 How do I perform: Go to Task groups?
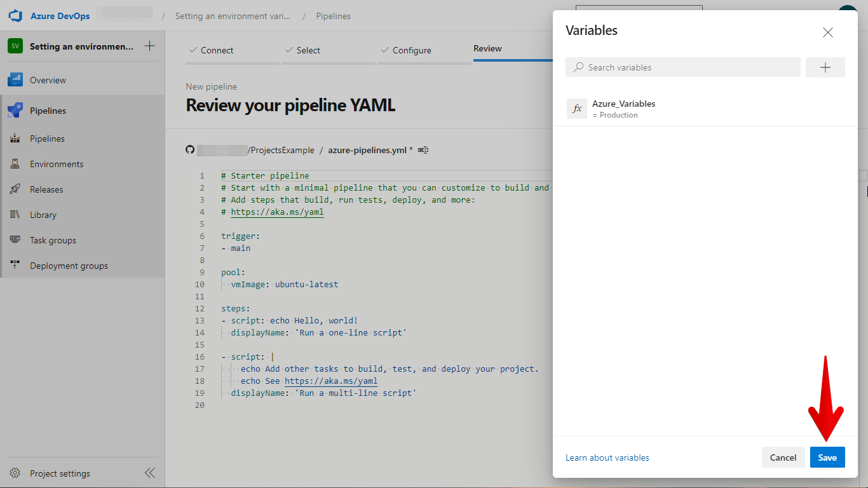pyautogui.click(x=53, y=240)
